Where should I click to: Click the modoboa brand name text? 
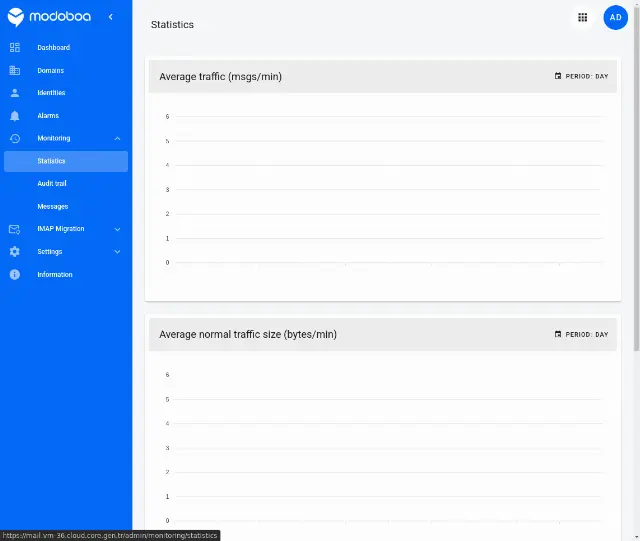pyautogui.click(x=60, y=16)
